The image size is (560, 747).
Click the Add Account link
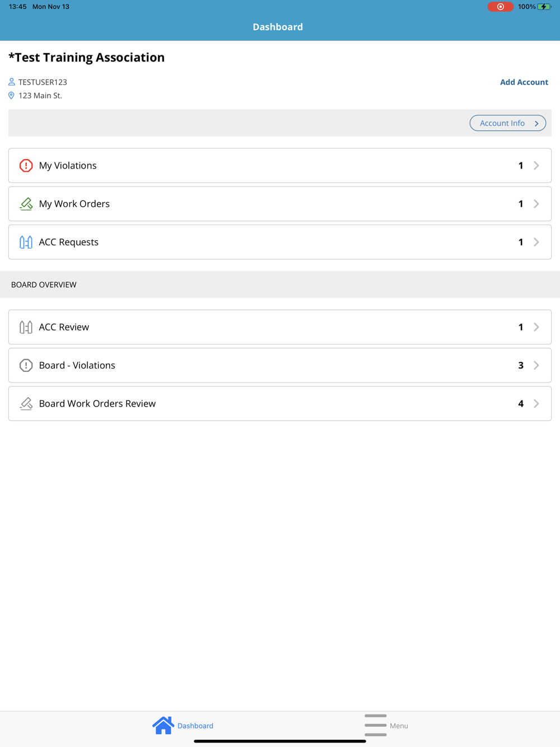pos(524,82)
